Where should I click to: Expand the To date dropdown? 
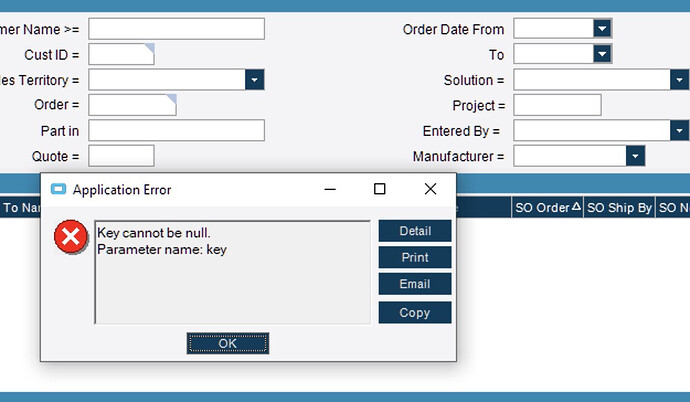(601, 54)
